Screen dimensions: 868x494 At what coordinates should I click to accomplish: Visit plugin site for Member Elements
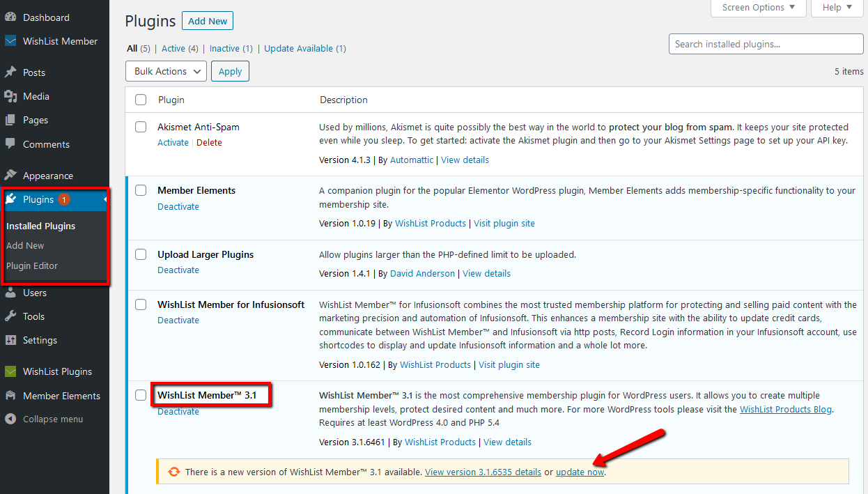[x=504, y=223]
